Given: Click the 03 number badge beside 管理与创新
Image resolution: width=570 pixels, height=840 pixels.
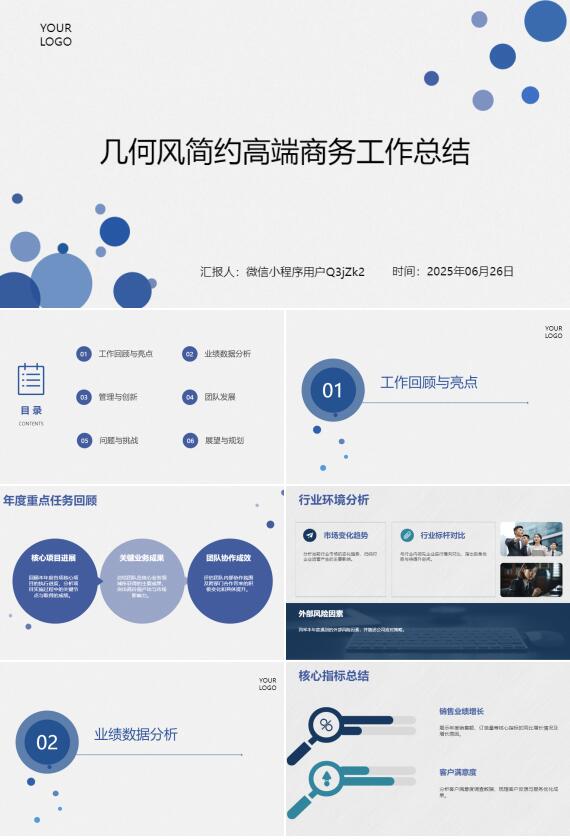Looking at the screenshot, I should coord(84,398).
